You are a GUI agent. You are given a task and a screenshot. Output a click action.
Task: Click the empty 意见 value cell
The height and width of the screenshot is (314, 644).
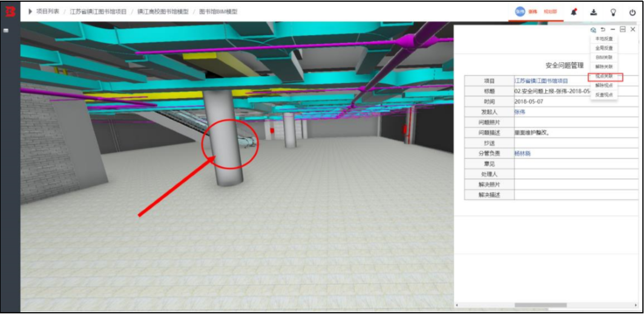point(576,164)
